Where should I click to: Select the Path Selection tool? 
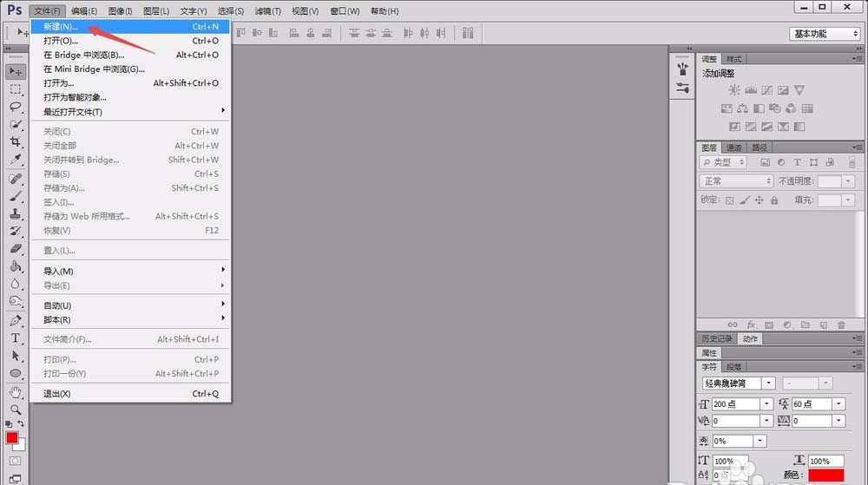pyautogui.click(x=15, y=356)
